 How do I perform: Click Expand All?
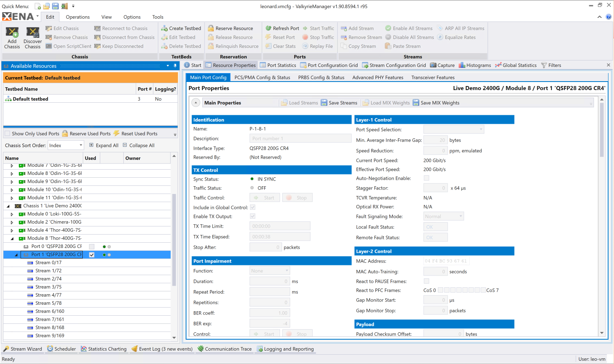(103, 145)
